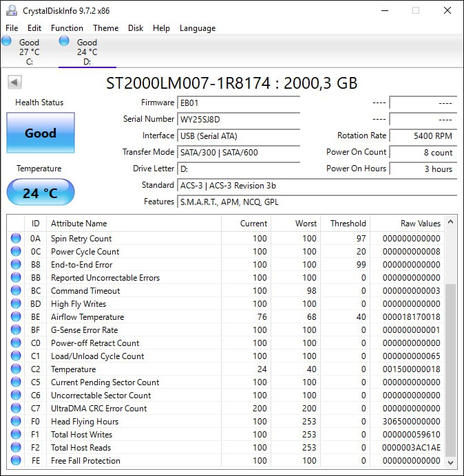Click the previous disk arrow icon

click(14, 83)
